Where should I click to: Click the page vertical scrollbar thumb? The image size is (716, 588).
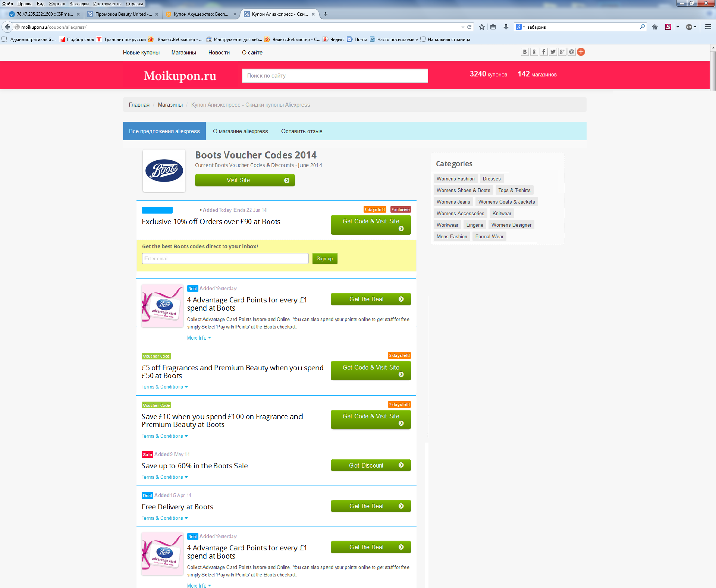point(713,70)
